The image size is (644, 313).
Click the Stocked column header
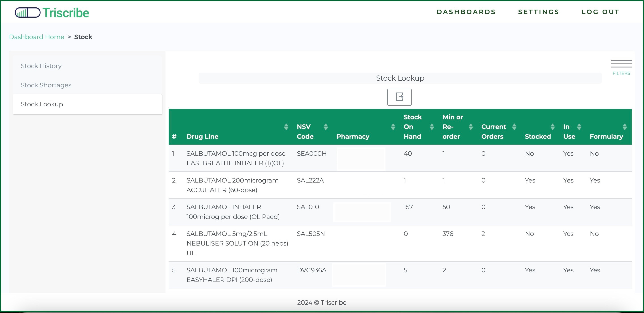pyautogui.click(x=538, y=136)
